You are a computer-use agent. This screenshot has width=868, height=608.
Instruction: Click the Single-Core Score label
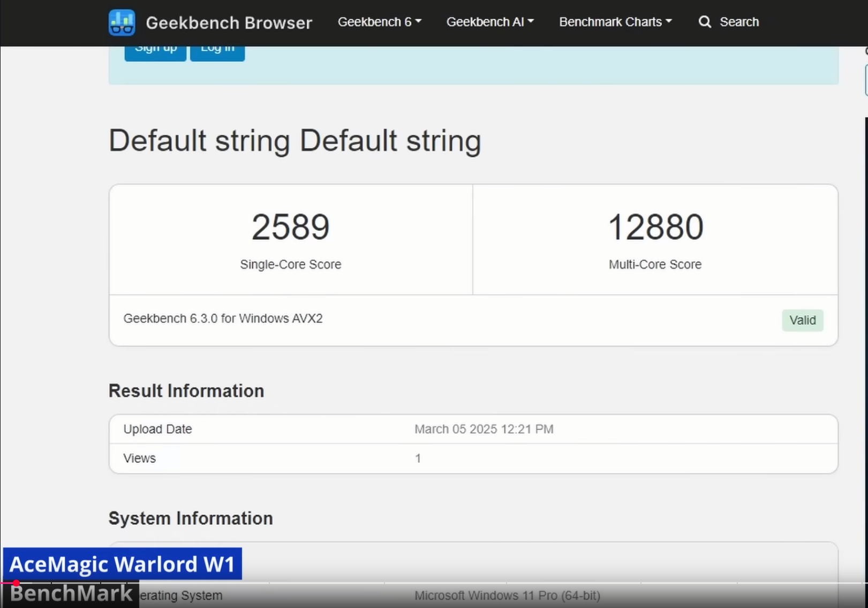(x=290, y=265)
